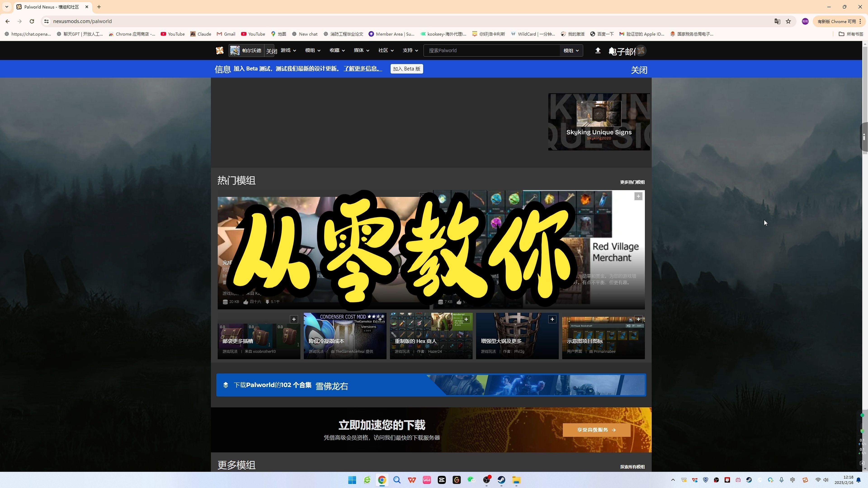Open the Claude bookmark
This screenshot has height=488, width=868.
coord(200,34)
